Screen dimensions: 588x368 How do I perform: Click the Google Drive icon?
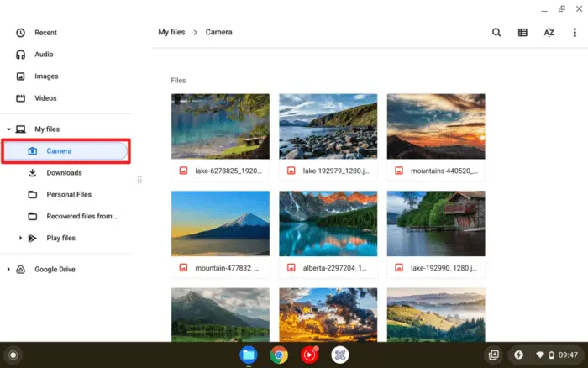(21, 270)
